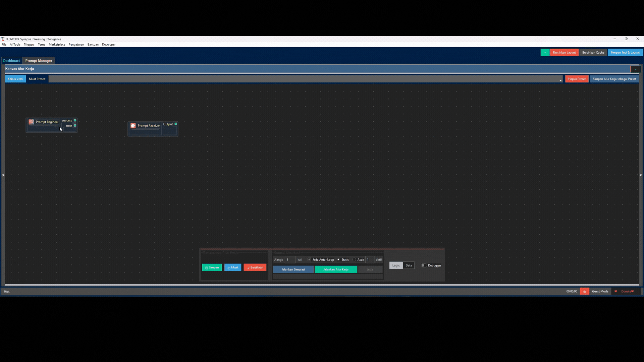
Task: Open the Muat Preset dropdown
Action: [560, 80]
